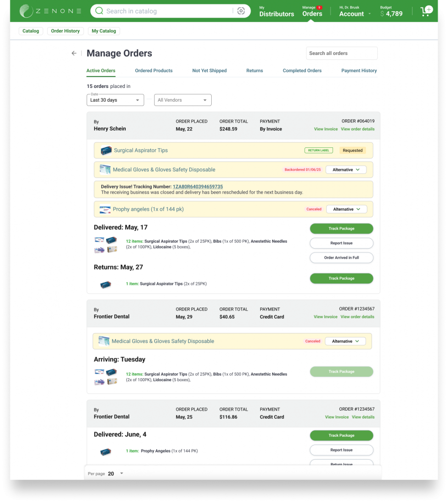This screenshot has height=503, width=448.
Task: Switch to the Returns tab
Action: pos(254,71)
